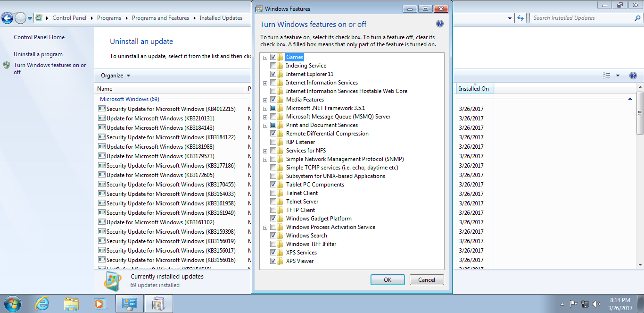Click the search magnifier icon
The width and height of the screenshot is (644, 313).
(x=637, y=18)
